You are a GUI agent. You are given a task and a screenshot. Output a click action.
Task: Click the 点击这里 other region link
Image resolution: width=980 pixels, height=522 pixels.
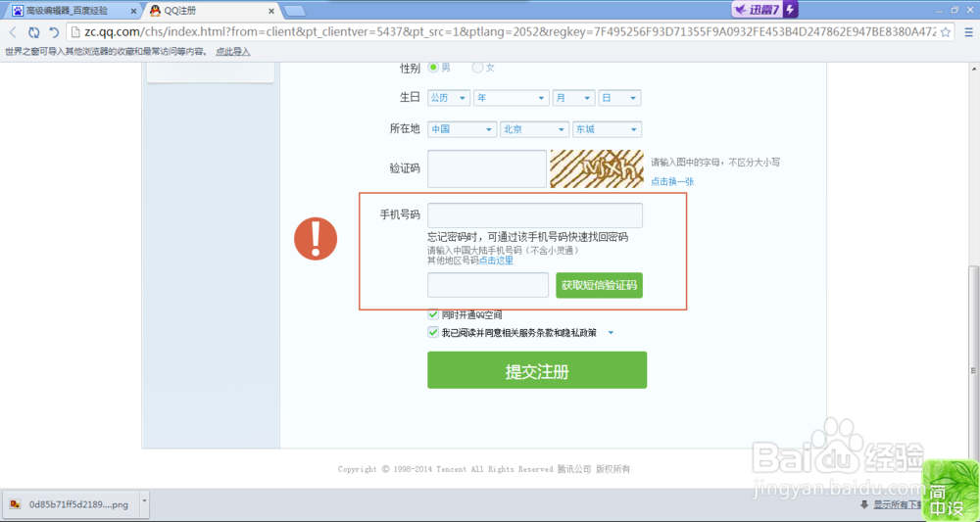pyautogui.click(x=496, y=261)
